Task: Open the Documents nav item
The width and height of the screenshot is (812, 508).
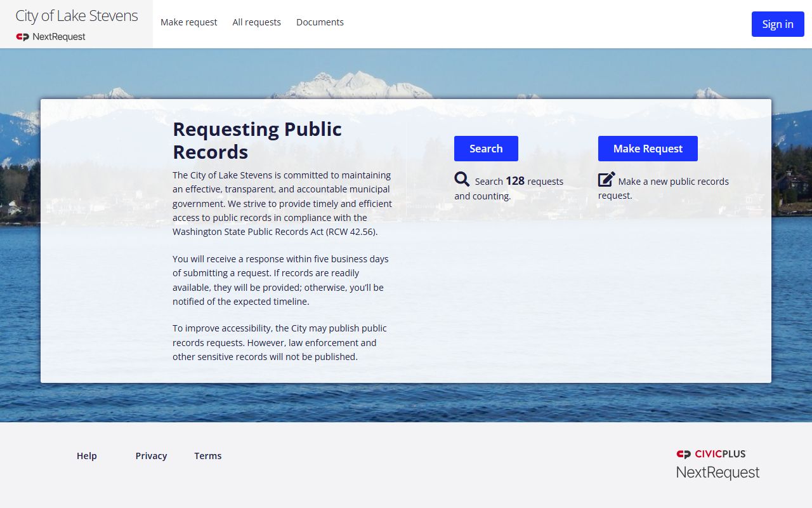Action: [x=320, y=22]
